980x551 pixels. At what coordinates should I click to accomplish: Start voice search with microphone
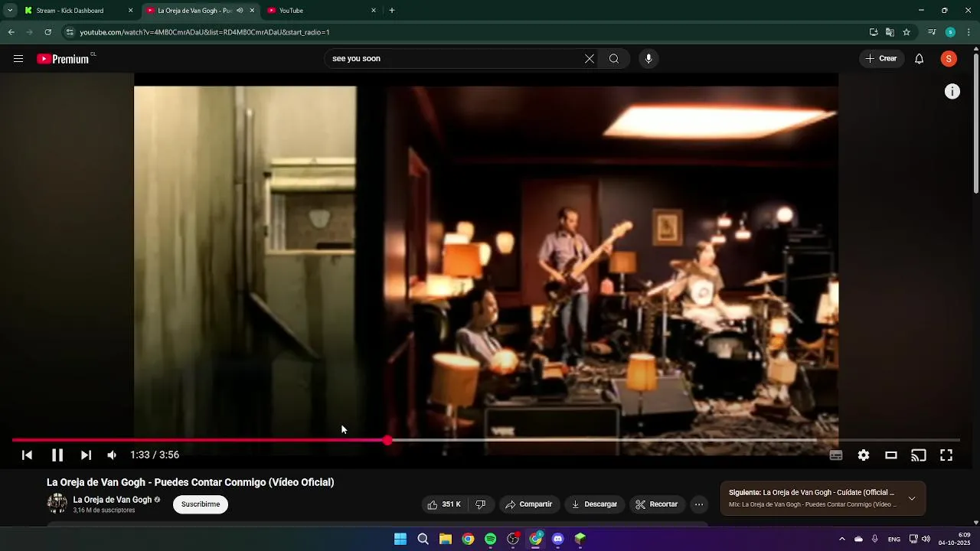648,59
